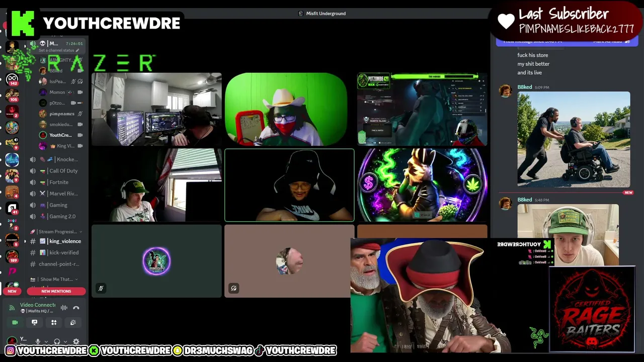Open microphone input options arrow
644x362 pixels.
45,342
